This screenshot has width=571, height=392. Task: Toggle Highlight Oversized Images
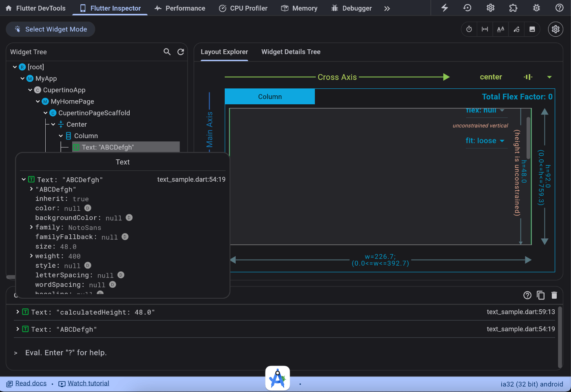coord(532,29)
